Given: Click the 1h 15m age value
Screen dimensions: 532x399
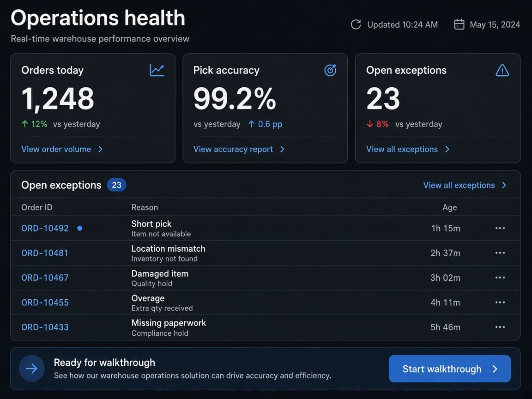Looking at the screenshot, I should coord(446,228).
